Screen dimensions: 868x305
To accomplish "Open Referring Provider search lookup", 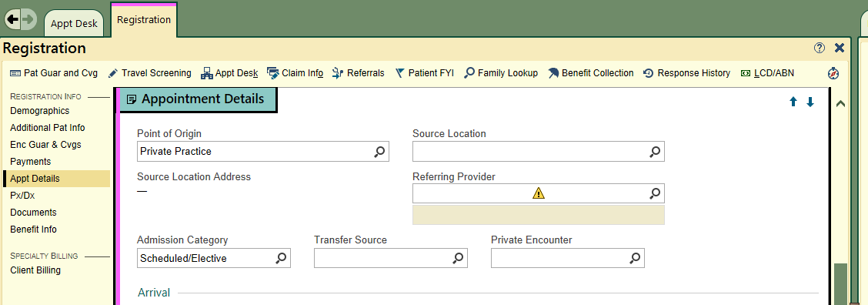I will point(655,193).
